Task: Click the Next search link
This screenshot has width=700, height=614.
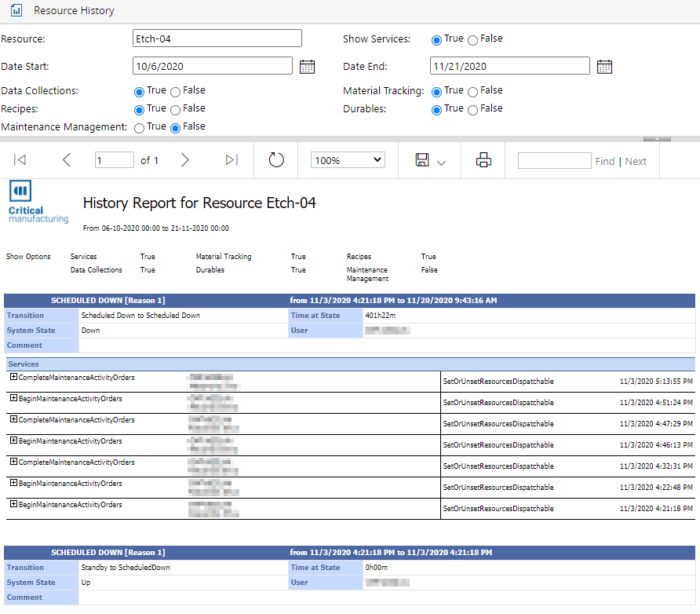Action: [636, 161]
